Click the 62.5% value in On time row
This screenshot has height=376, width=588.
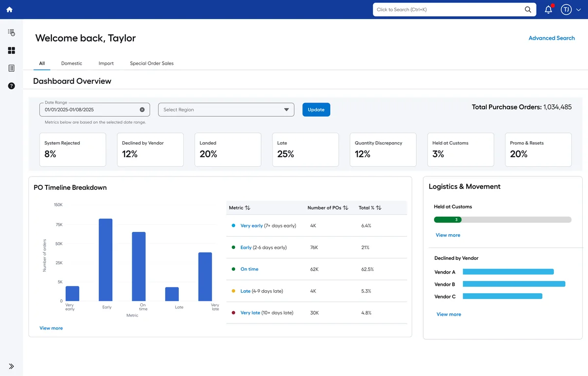click(x=367, y=269)
